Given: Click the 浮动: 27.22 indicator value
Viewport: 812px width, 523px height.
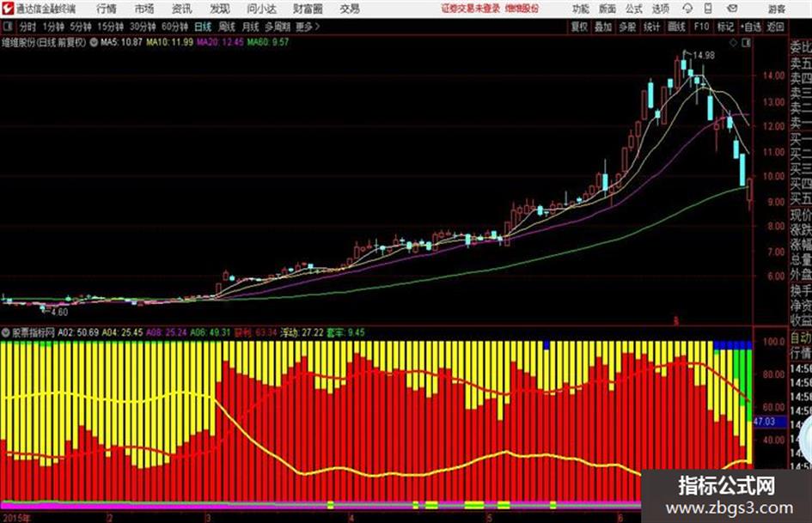Looking at the screenshot, I should [x=302, y=332].
